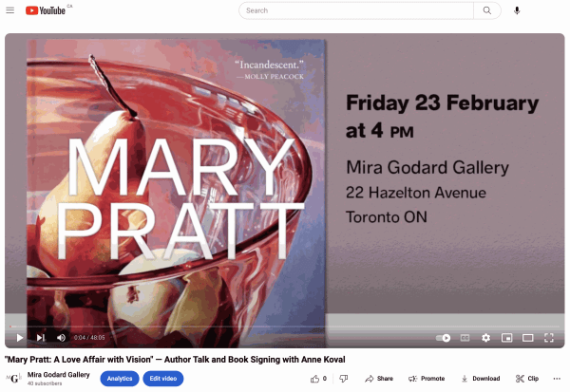Mute the video volume speaker icon
Viewport: 570px width, 392px height.
tap(61, 338)
